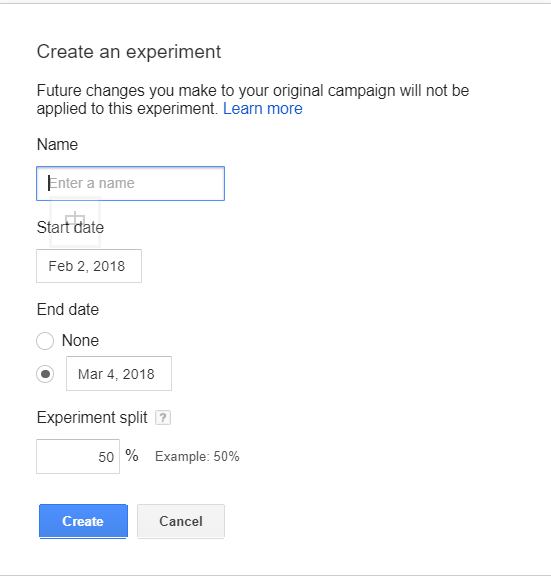Viewport: 551px width, 576px height.
Task: Select the None end date radio button
Action: click(45, 341)
